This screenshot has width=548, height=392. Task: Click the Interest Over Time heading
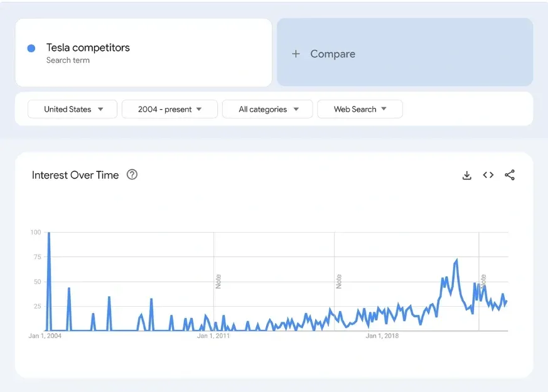[75, 175]
